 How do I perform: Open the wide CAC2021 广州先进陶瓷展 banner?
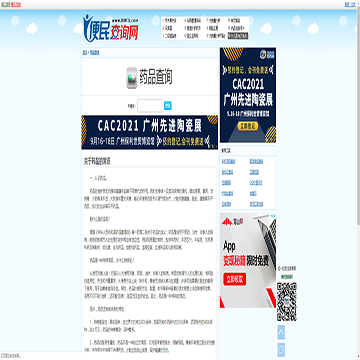[150, 132]
